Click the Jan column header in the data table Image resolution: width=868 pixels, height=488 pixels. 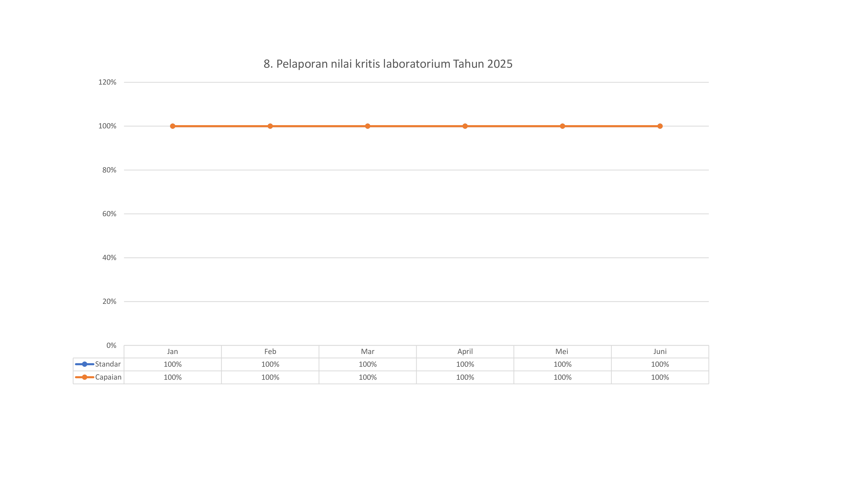tap(173, 352)
